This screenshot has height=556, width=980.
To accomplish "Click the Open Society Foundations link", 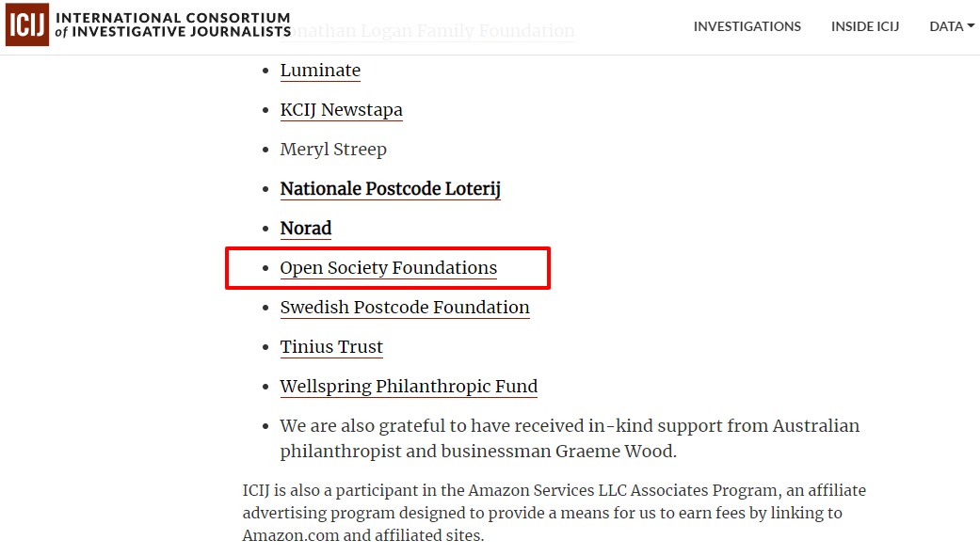I will pyautogui.click(x=388, y=268).
